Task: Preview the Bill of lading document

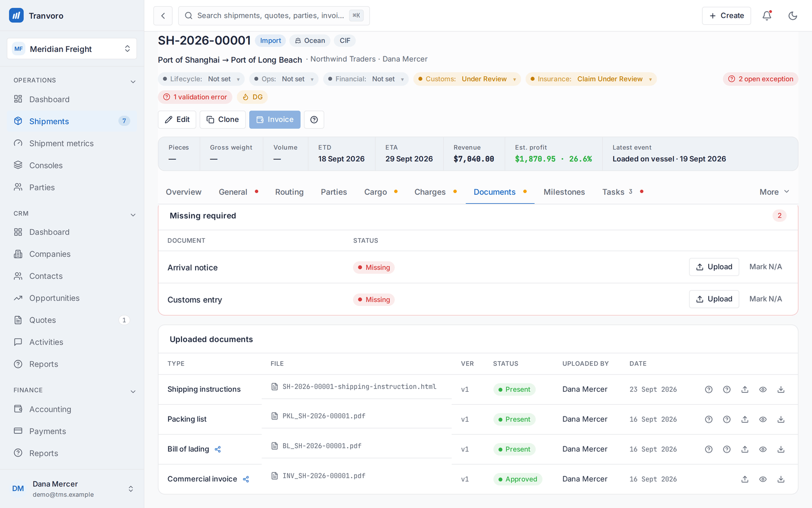Action: (763, 449)
